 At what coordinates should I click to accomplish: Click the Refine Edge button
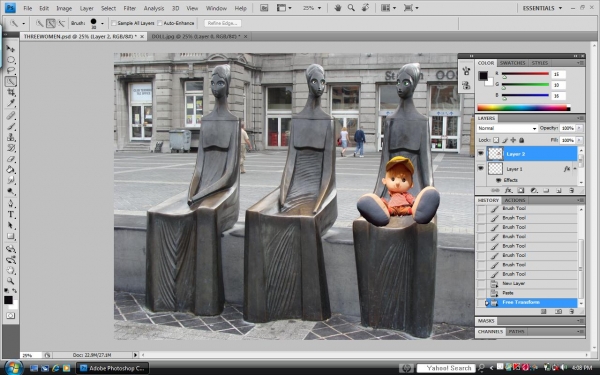222,23
